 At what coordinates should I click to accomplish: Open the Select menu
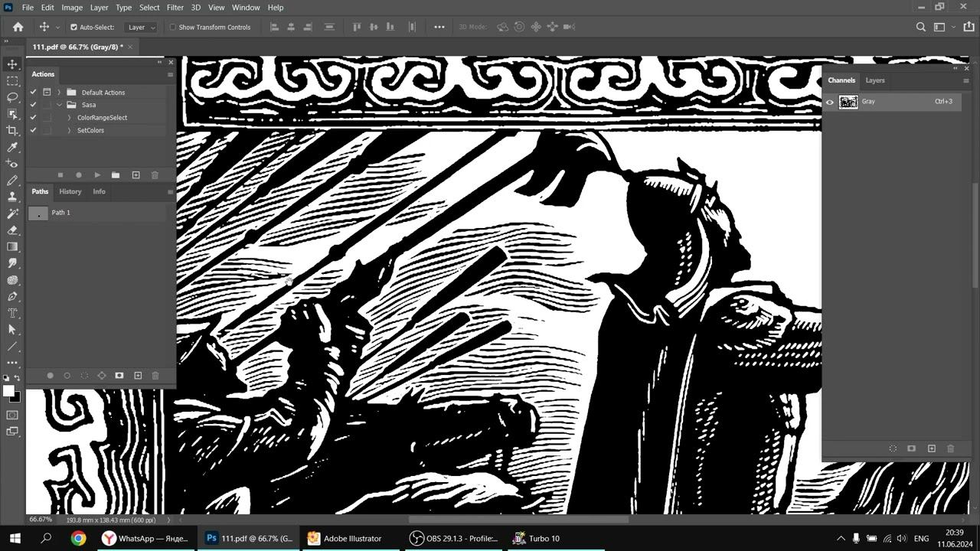click(149, 7)
